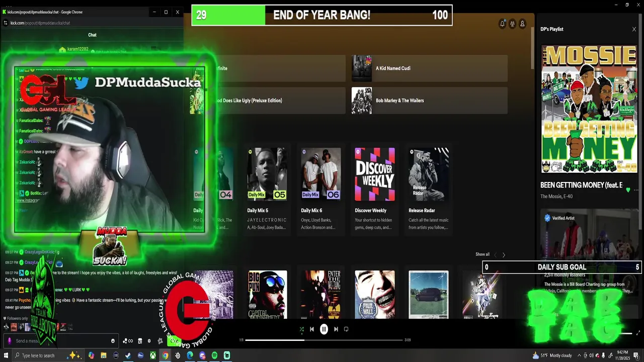The image size is (644, 362).
Task: Open the clock showing 9:42 PM
Action: coord(622,355)
